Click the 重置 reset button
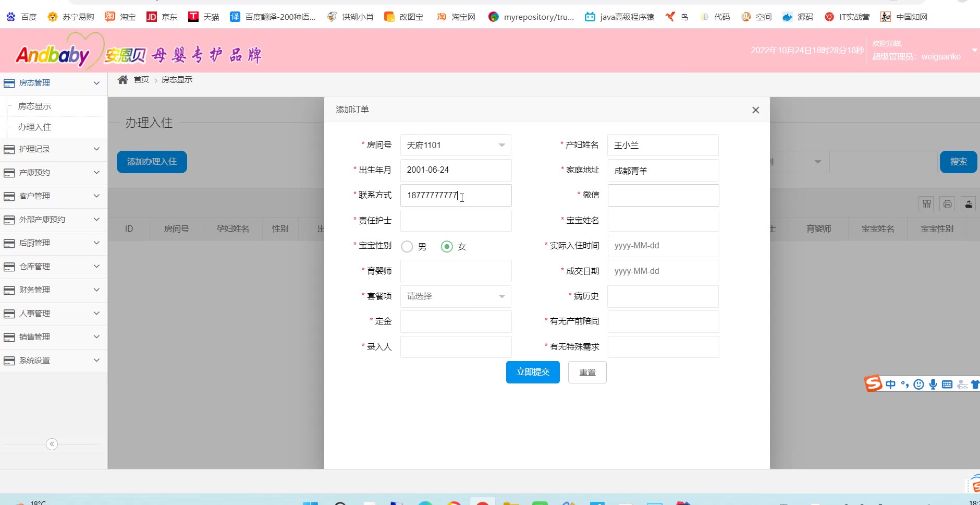980x505 pixels. [x=587, y=372]
